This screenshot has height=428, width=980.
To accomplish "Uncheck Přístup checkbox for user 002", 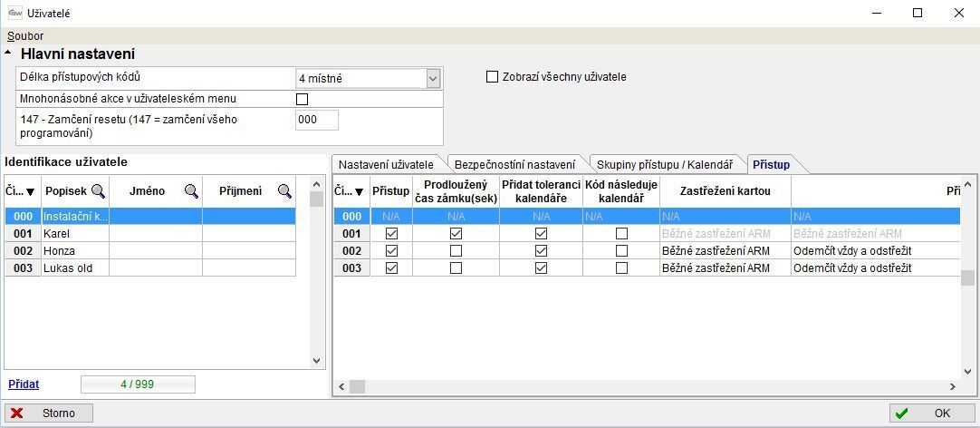I will click(x=391, y=251).
